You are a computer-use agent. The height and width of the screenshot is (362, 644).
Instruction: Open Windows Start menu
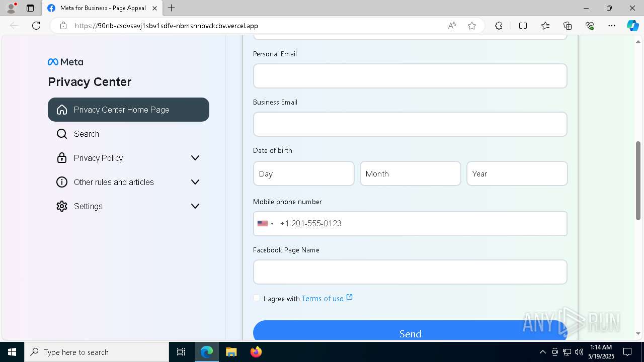(12, 352)
